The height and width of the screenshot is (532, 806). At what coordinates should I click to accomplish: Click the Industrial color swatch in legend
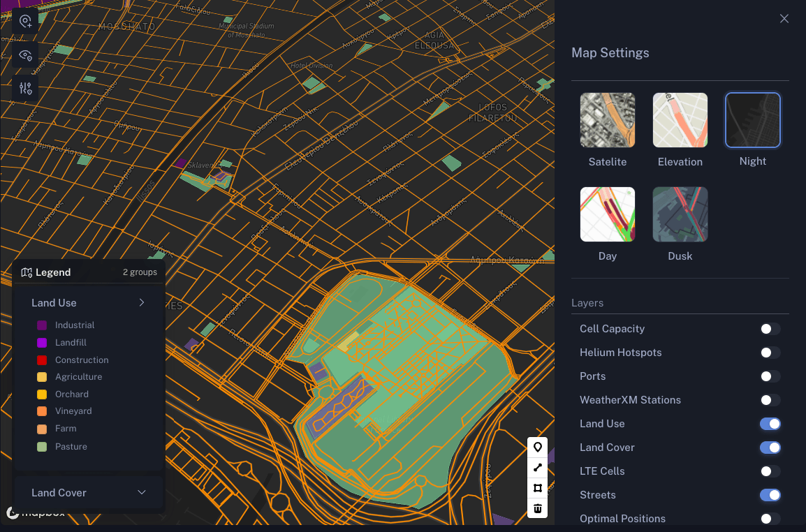click(42, 325)
